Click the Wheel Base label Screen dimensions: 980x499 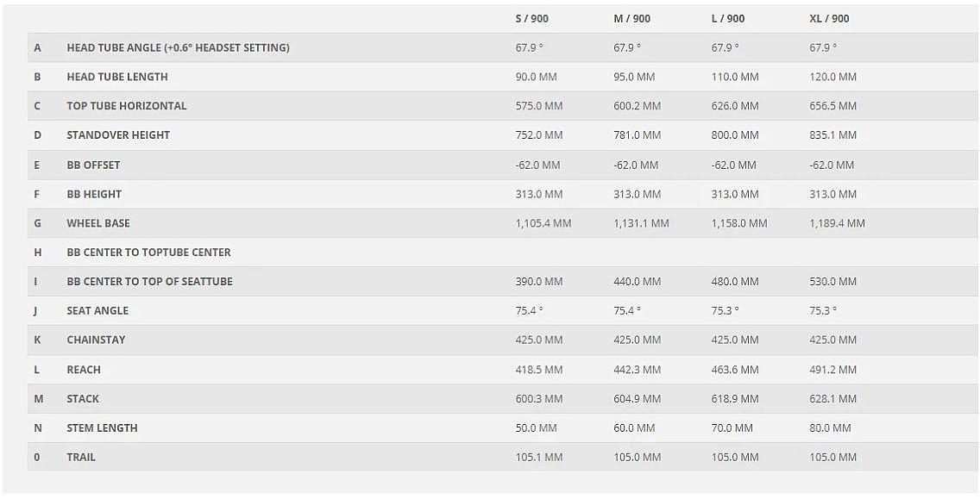click(x=98, y=223)
